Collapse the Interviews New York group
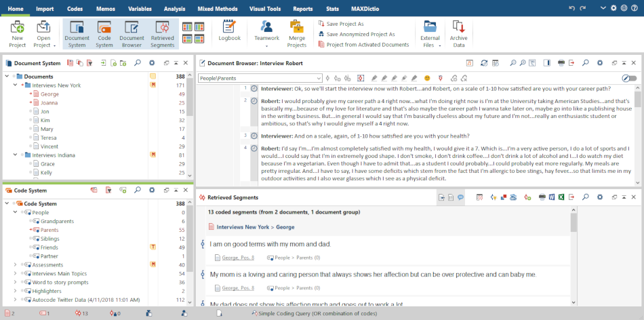Image resolution: width=644 pixels, height=320 pixels. click(x=15, y=85)
